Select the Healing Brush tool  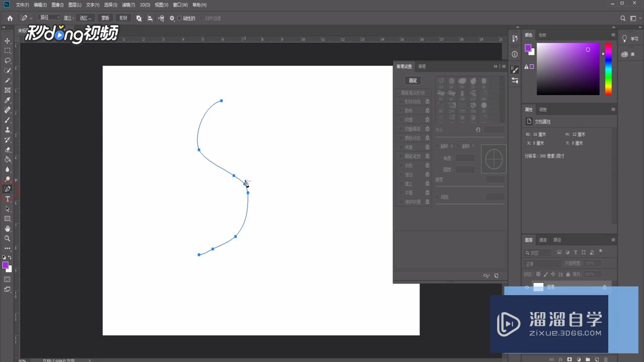8,110
